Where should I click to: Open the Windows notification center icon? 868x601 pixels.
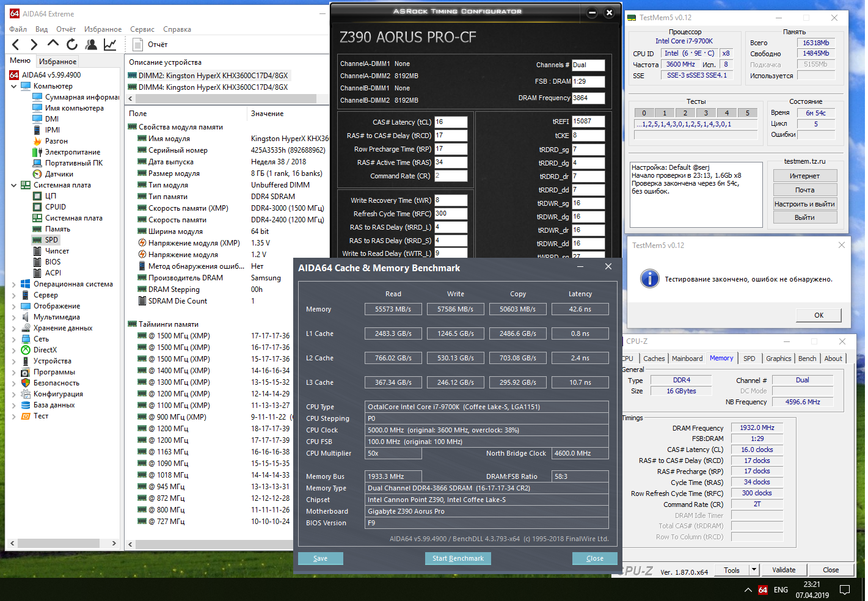tap(845, 590)
